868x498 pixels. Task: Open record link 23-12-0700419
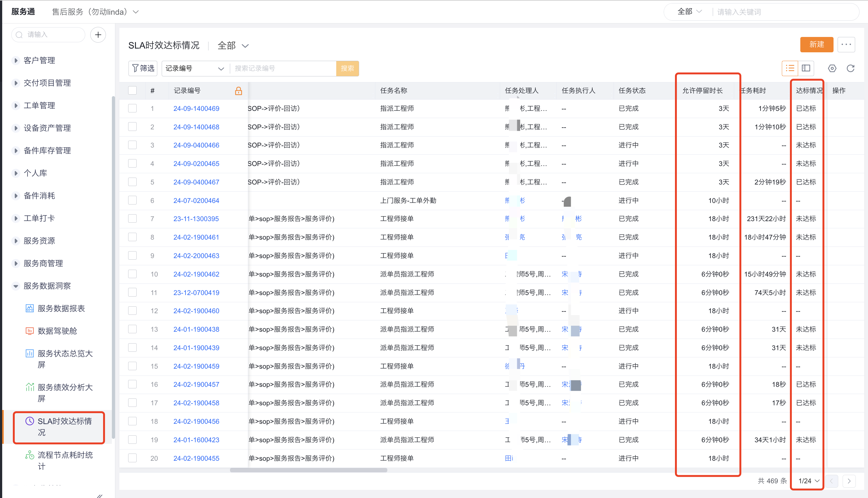196,293
